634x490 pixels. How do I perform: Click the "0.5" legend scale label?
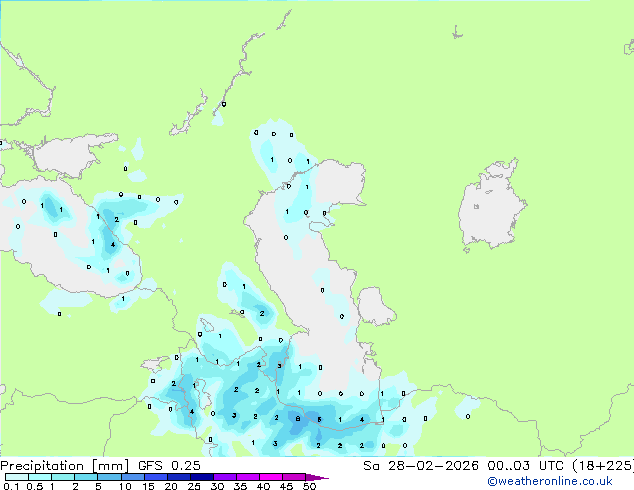[x=35, y=486]
